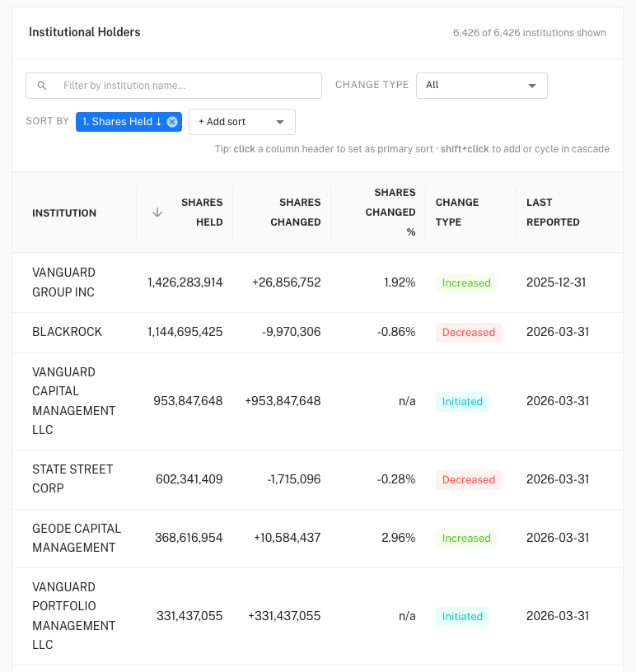Open the Add sort dropdown

coord(242,122)
